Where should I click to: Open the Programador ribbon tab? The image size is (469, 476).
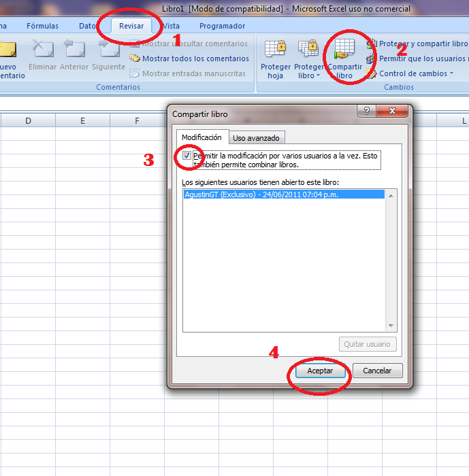pos(222,26)
